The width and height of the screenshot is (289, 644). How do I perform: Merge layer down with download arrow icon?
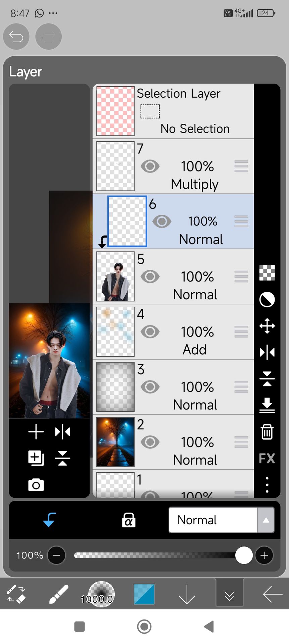267,405
